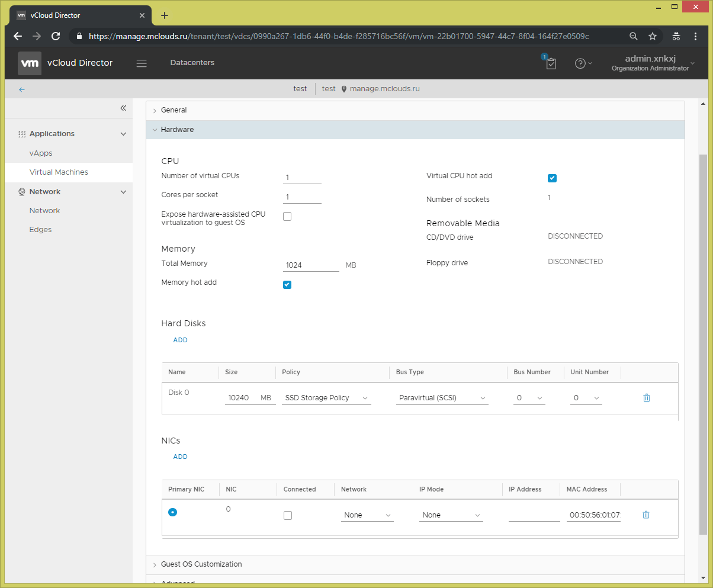Click the incognito icon in the browser toolbar
This screenshot has width=713, height=588.
point(676,36)
